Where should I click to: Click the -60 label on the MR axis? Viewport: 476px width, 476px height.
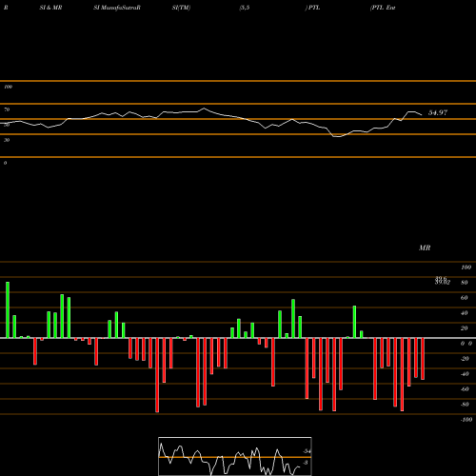[465, 389]
